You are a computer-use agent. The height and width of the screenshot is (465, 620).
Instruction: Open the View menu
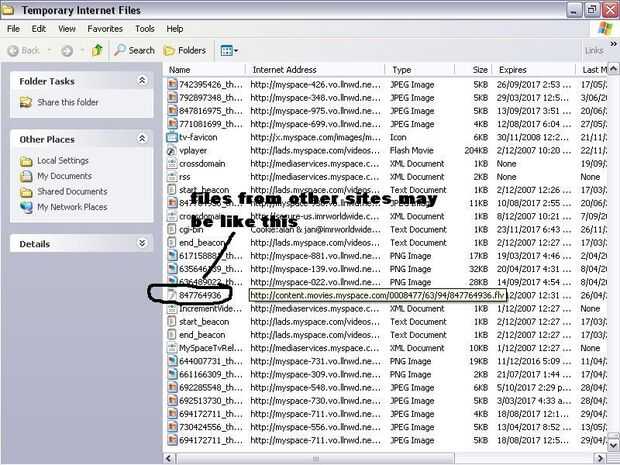pos(67,29)
